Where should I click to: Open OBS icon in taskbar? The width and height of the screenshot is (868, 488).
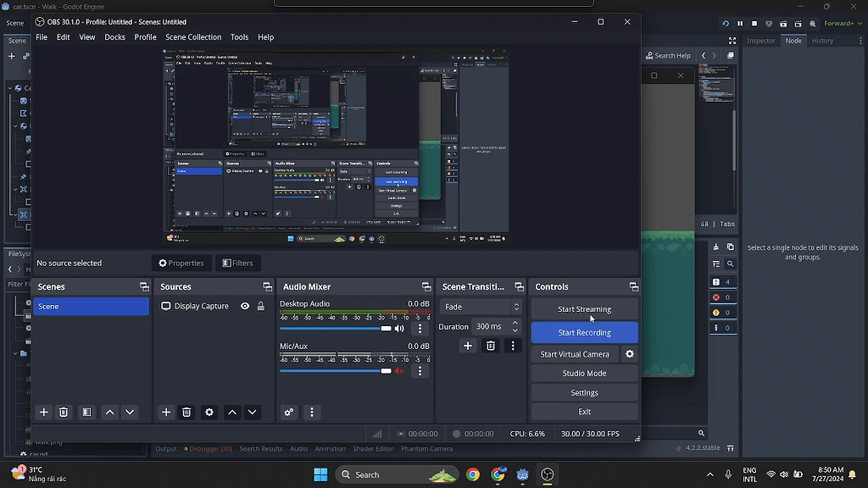click(x=547, y=474)
